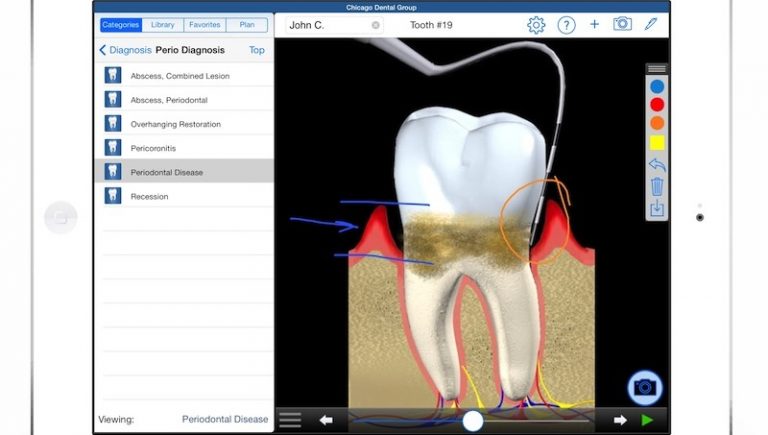Delete drawings with trash can icon
Screen dimensions: 768x435
[x=657, y=187]
